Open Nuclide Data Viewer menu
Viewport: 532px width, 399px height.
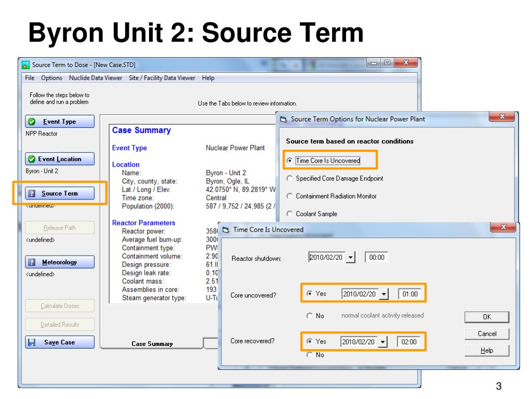[x=96, y=78]
